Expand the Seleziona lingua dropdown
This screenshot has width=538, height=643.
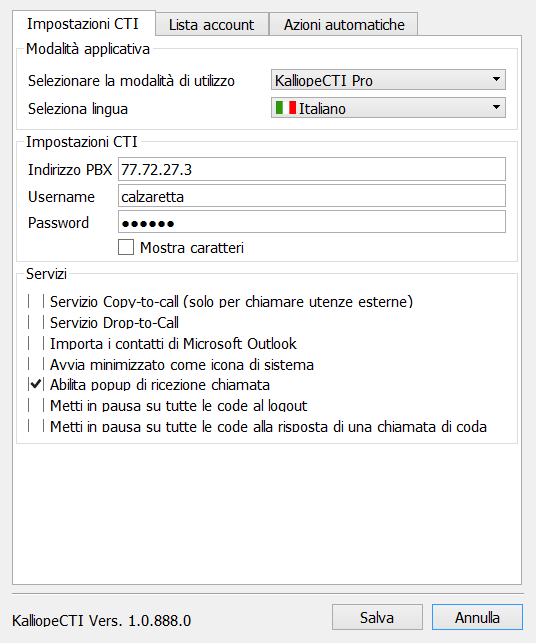pos(388,108)
